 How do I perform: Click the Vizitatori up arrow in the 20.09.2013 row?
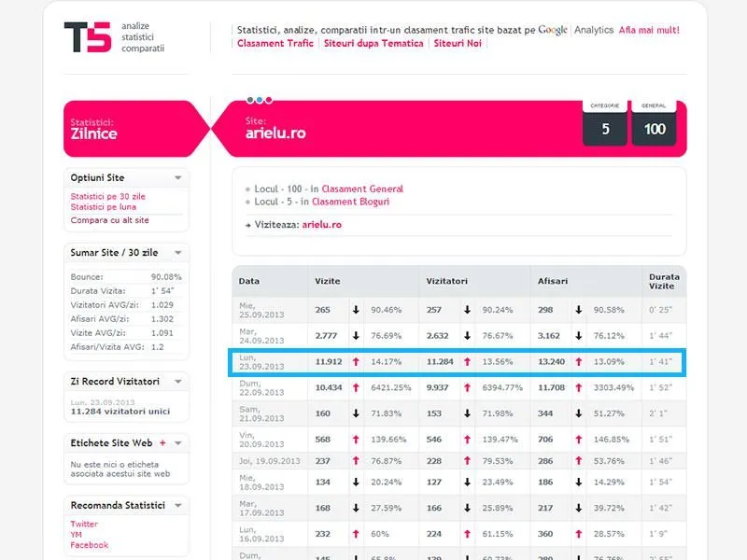click(x=468, y=440)
